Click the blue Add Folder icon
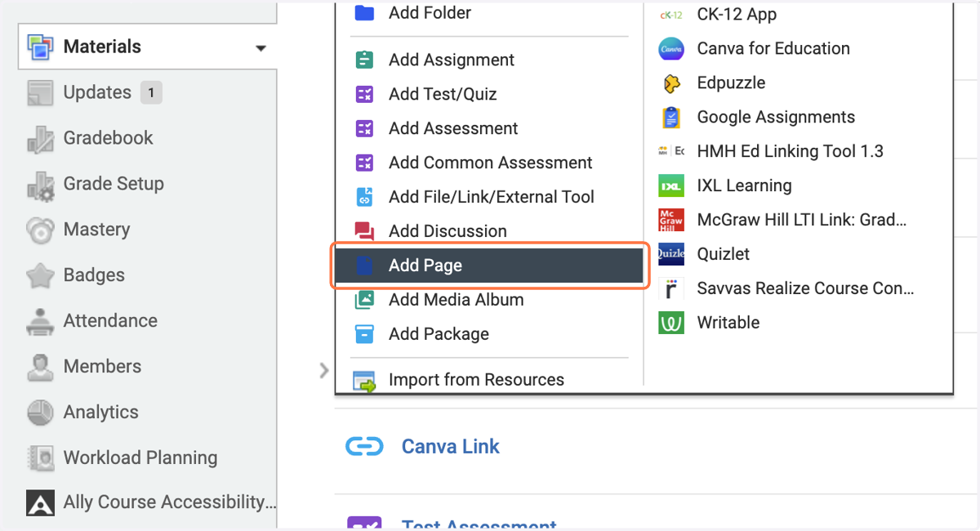The height and width of the screenshot is (531, 980). click(364, 12)
